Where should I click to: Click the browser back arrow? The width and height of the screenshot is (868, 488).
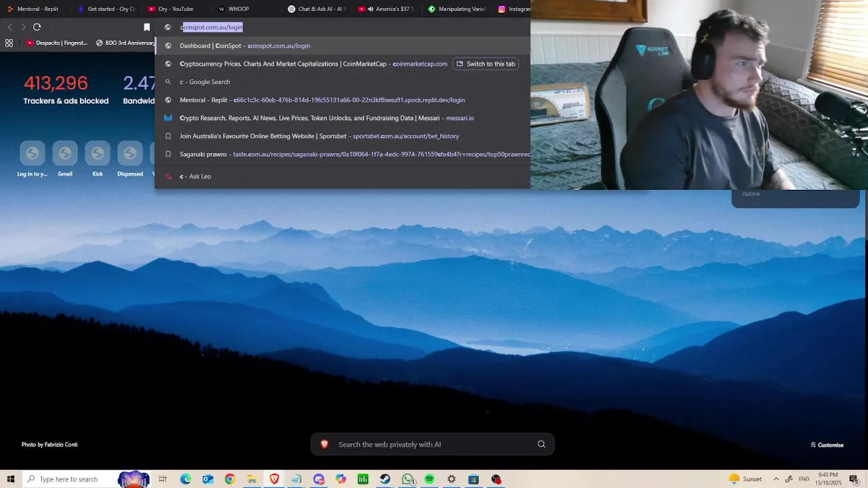pyautogui.click(x=9, y=27)
